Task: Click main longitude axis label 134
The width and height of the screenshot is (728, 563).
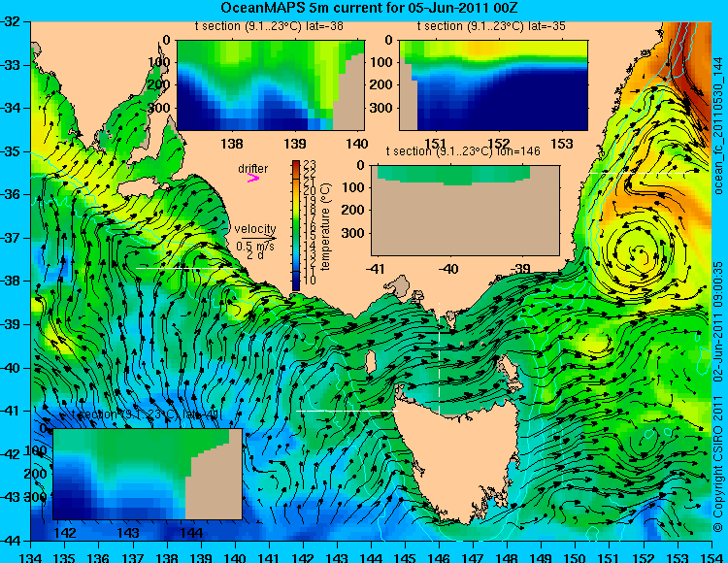Action: coord(31,557)
